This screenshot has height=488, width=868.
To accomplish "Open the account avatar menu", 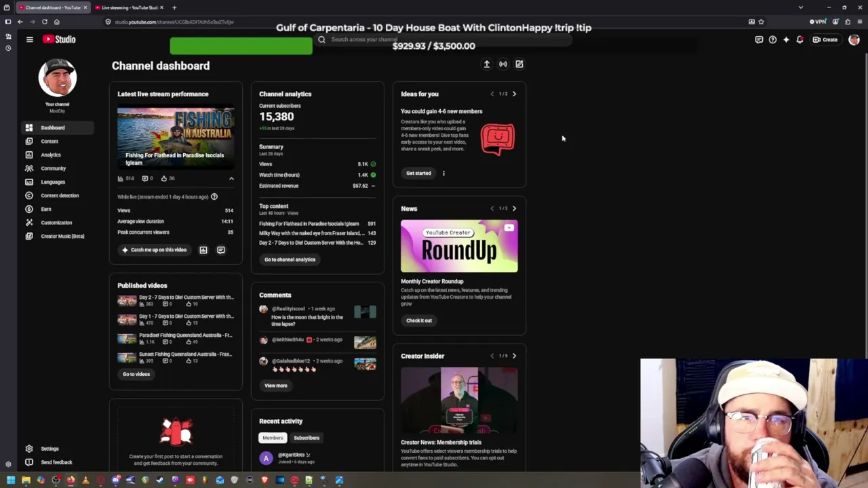I will (854, 40).
